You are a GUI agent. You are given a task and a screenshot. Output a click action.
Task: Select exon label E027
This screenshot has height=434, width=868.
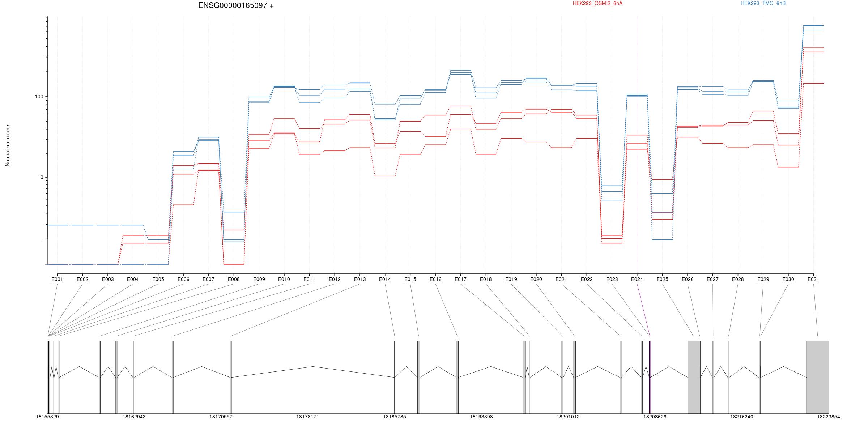[712, 279]
